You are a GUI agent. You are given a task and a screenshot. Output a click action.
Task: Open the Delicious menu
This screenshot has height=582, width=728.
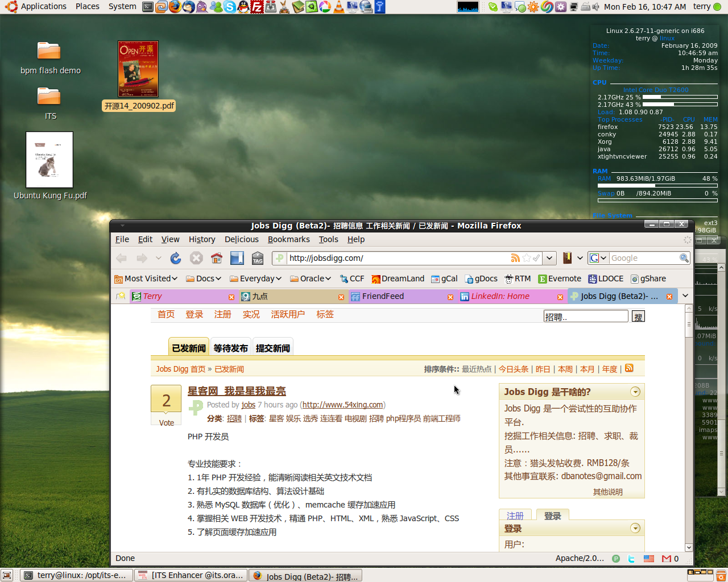pyautogui.click(x=241, y=239)
